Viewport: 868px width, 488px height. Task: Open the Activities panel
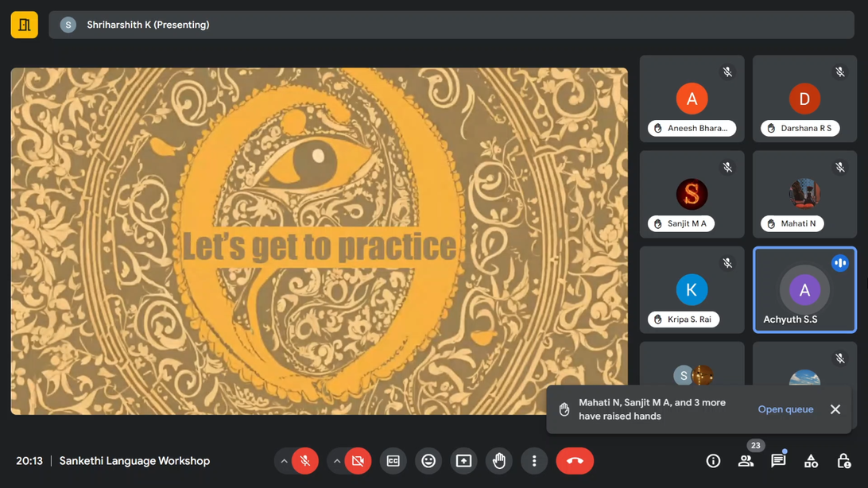click(811, 461)
